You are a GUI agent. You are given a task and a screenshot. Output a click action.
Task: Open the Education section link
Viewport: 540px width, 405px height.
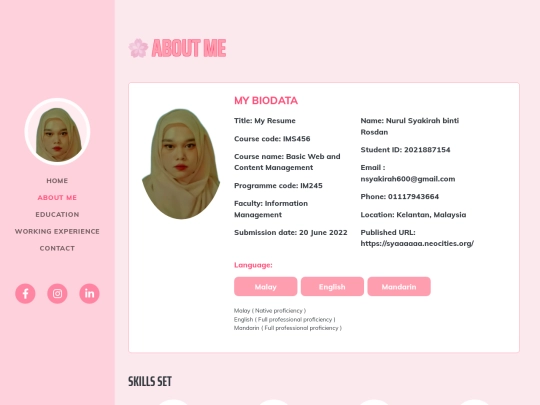click(57, 214)
